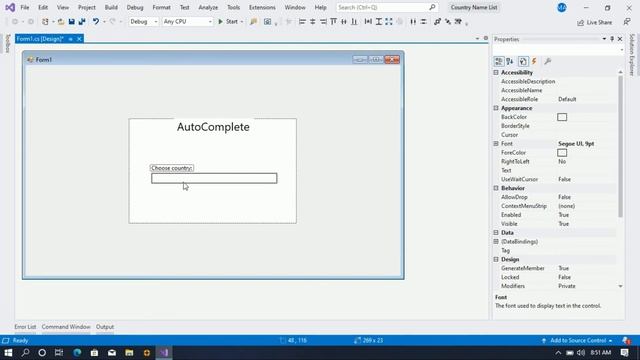Click the Properties panel vertical scrollbar
Image resolution: width=640 pixels, height=360 pixels.
(x=620, y=146)
